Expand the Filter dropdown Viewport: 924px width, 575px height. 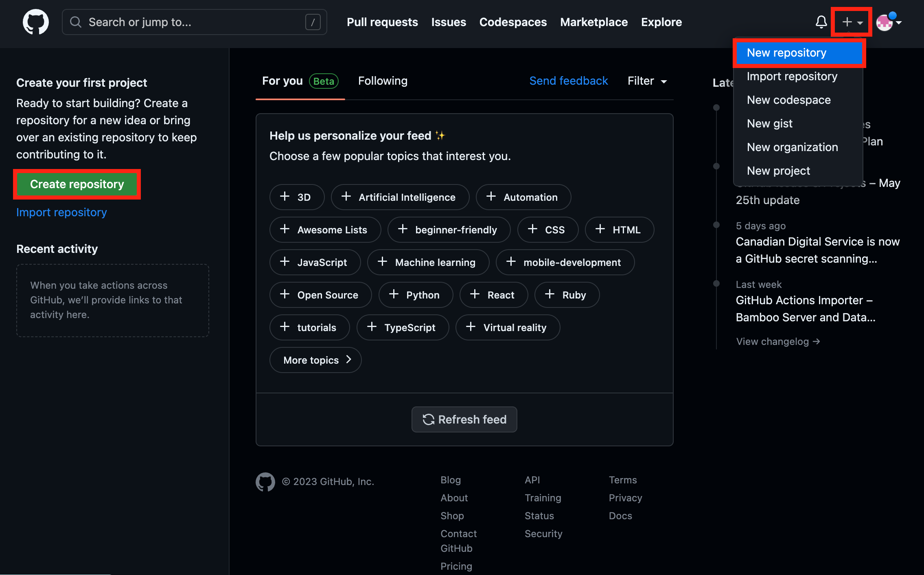tap(647, 81)
